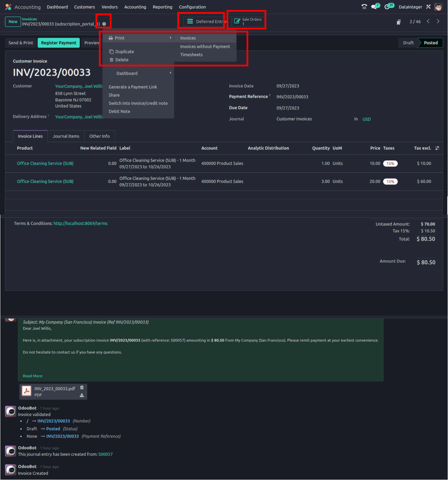The image size is (448, 480).
Task: Open the phone softphone icon in the top bar
Action: point(364,6)
